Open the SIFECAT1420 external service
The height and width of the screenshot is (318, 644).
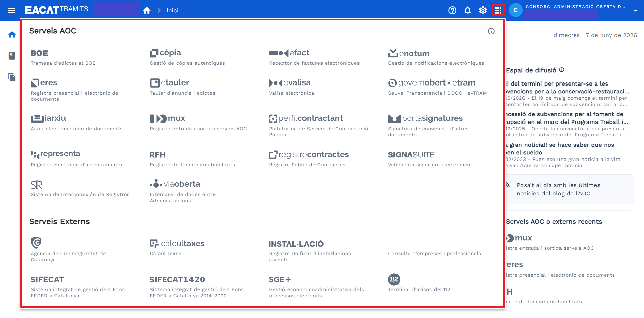click(197, 287)
